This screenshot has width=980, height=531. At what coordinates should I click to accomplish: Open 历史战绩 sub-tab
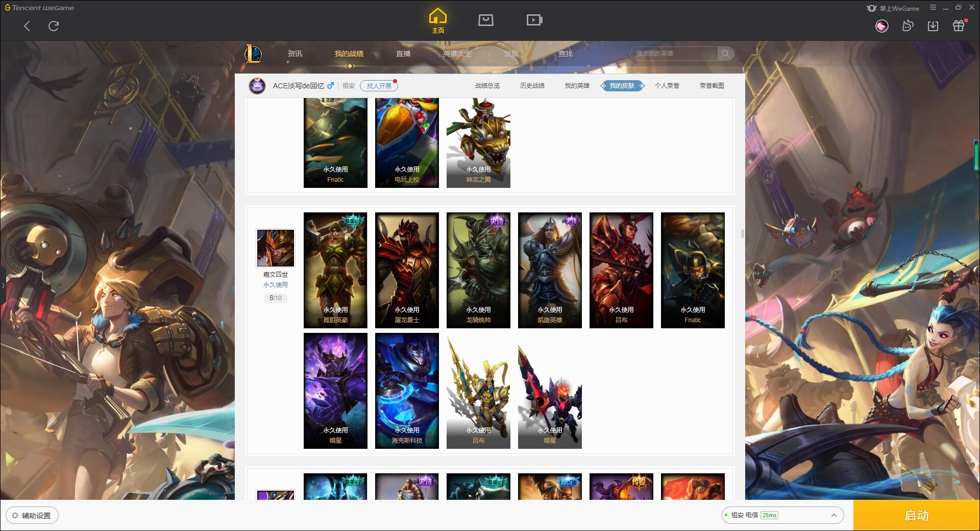click(532, 86)
